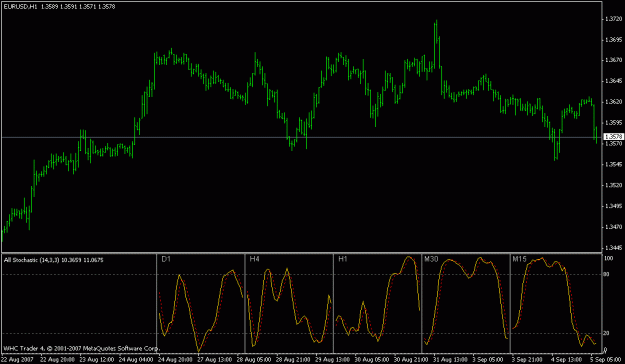The width and height of the screenshot is (625, 364).
Task: Select the M30 stochastic panel label
Action: pyautogui.click(x=431, y=259)
